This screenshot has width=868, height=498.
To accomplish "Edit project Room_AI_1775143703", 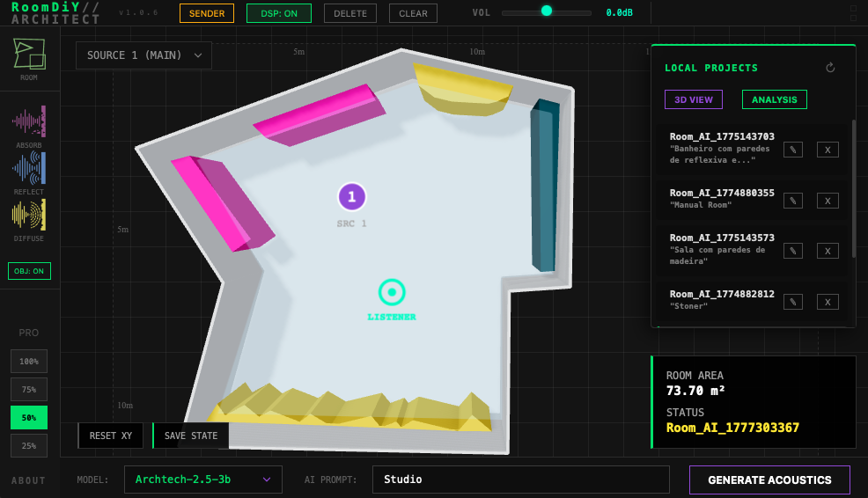I will coord(793,150).
